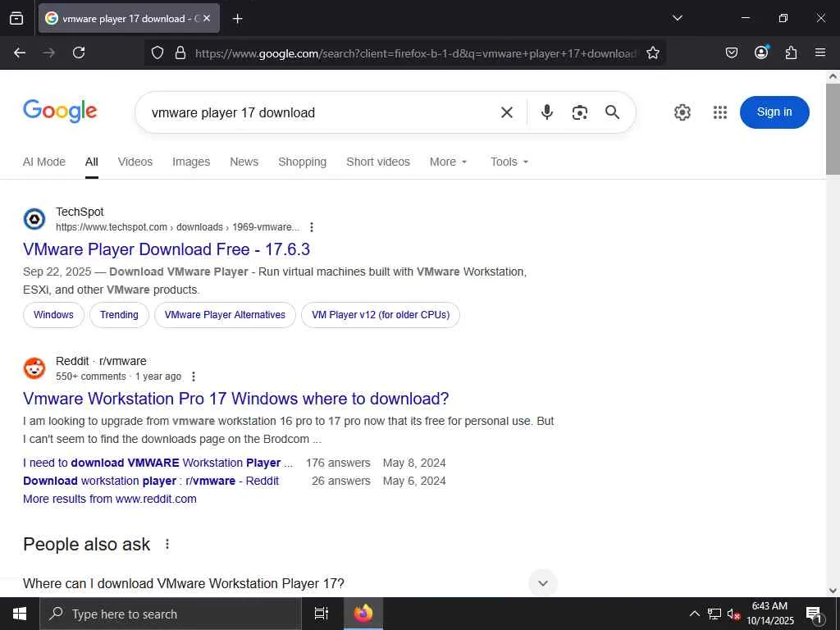Open Google quick settings gear

tap(682, 112)
